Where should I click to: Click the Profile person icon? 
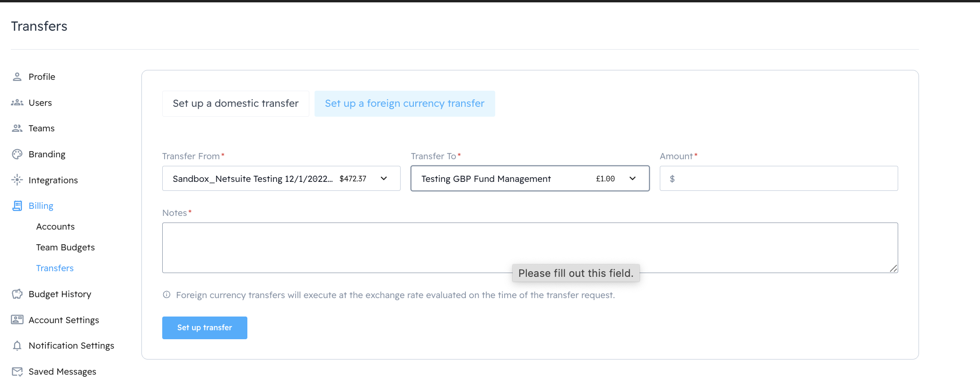pos(17,77)
